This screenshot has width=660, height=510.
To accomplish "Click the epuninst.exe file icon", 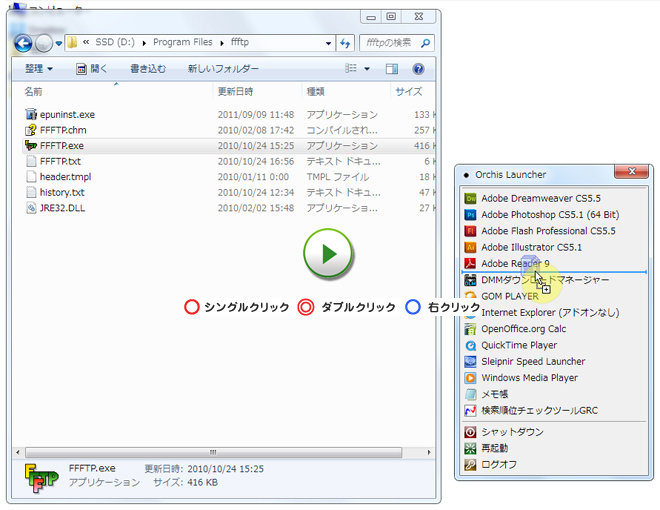I will (x=31, y=114).
